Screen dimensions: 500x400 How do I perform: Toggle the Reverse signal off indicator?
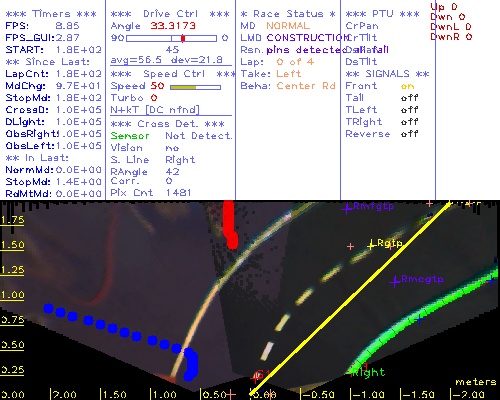(409, 134)
